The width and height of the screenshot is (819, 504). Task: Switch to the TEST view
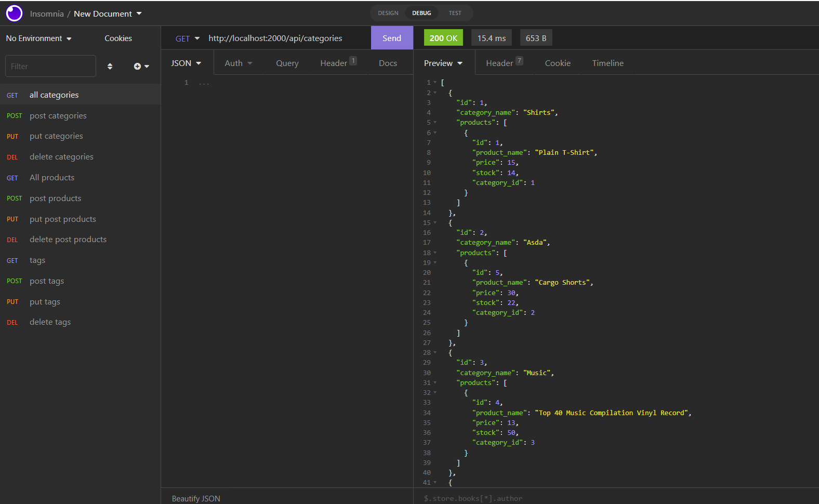pos(455,13)
